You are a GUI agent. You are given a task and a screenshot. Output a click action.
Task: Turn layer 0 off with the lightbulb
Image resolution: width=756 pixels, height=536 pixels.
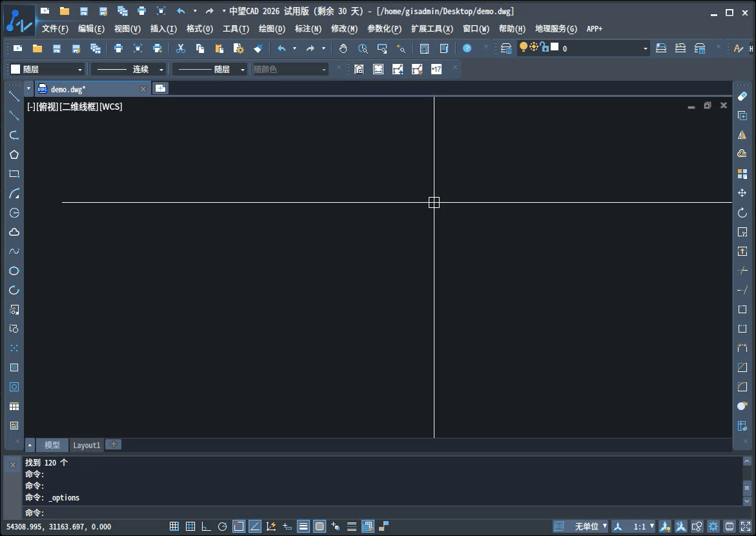tap(523, 46)
